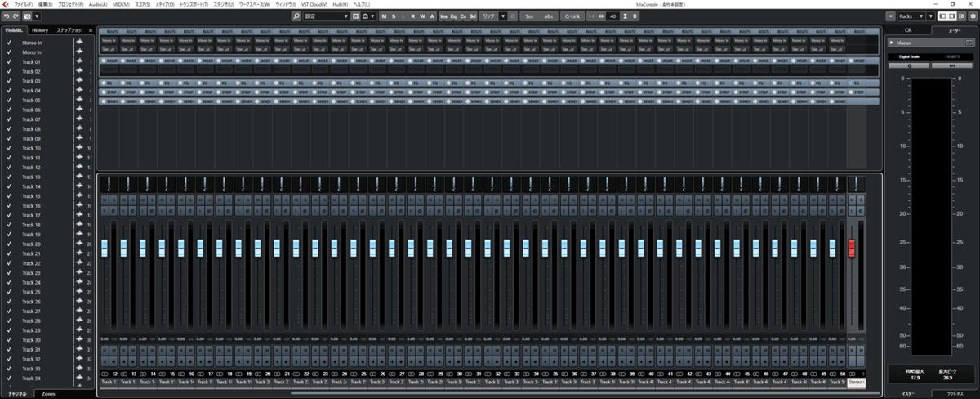Toggle automation suspend A button

pos(432,16)
